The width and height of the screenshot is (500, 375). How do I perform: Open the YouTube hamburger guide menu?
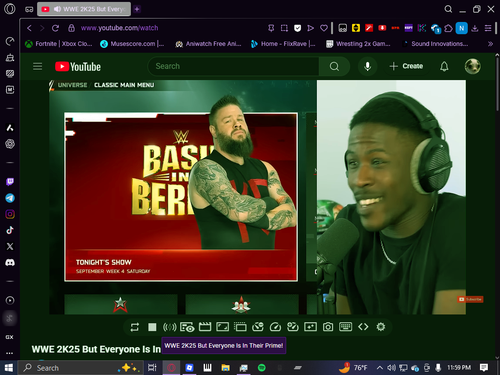pyautogui.click(x=37, y=66)
